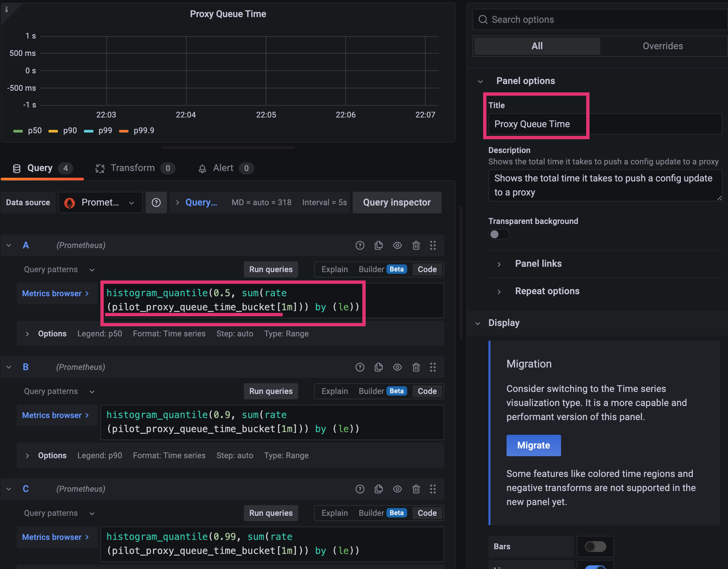728x569 pixels.
Task: Run queries for query A
Action: [271, 269]
